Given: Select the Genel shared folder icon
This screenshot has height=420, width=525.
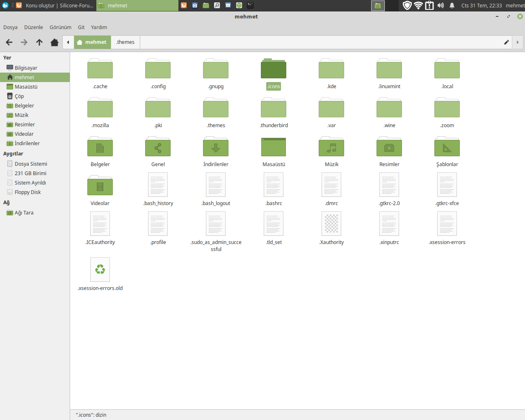Looking at the screenshot, I should pyautogui.click(x=158, y=146).
